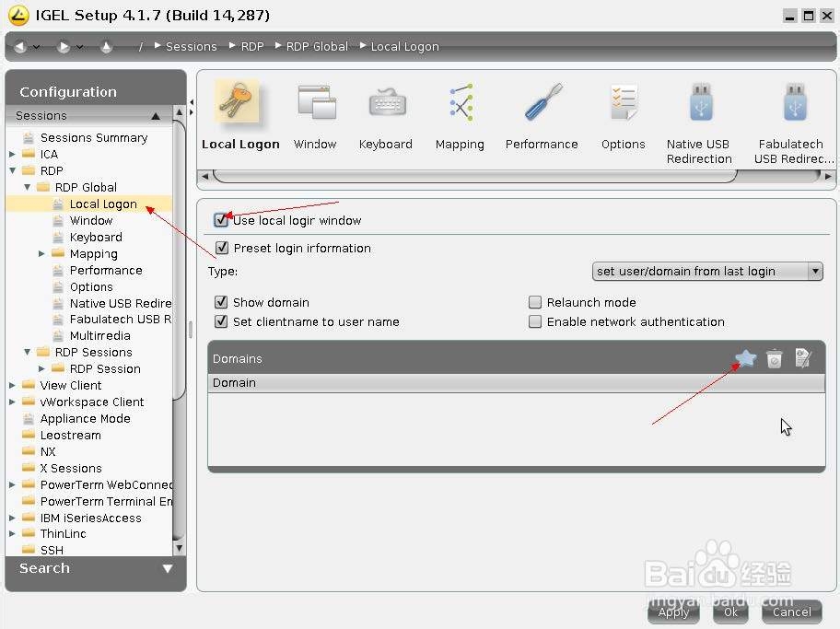Expand the ICA tree node
This screenshot has width=840, height=629.
tap(12, 155)
